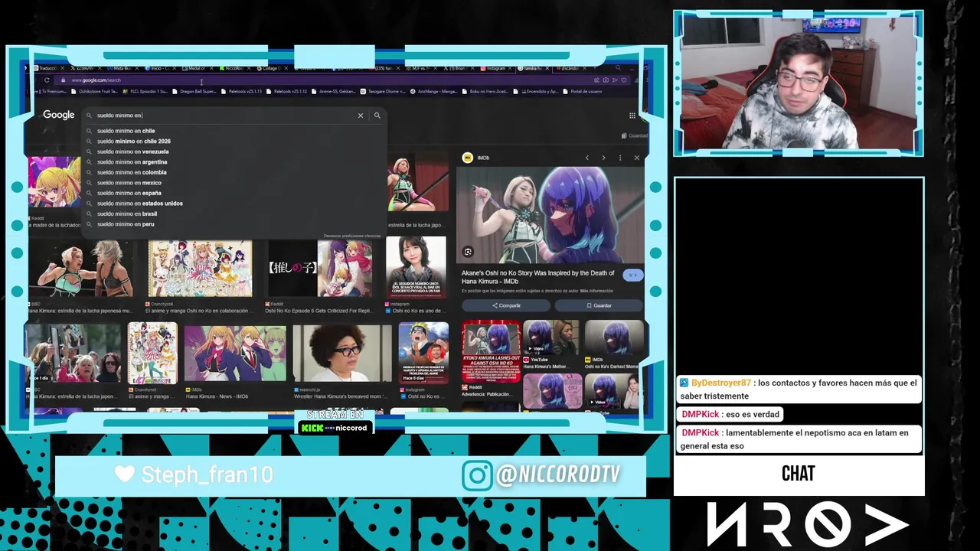
Task: Select suggestion 'sueldo minimo en estados unidos'
Action: pyautogui.click(x=234, y=204)
